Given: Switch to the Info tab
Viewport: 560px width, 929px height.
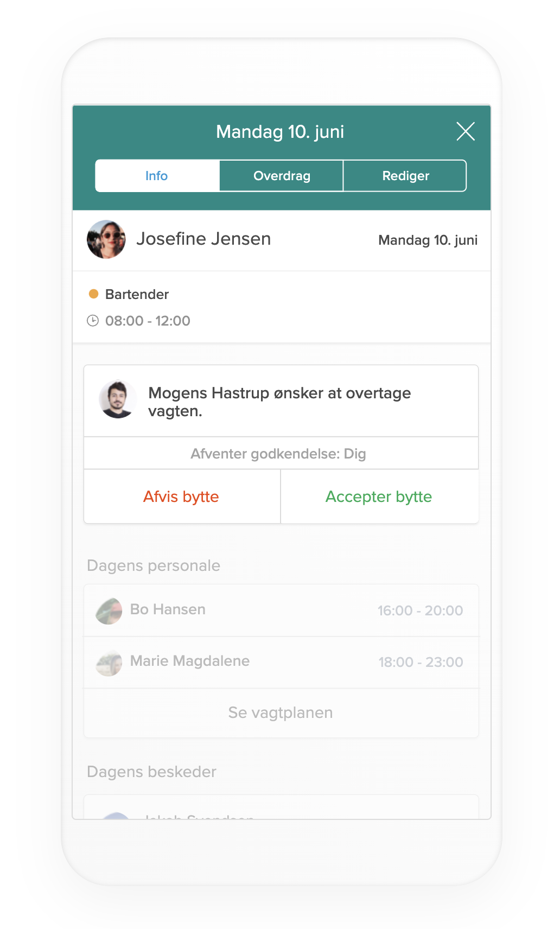Looking at the screenshot, I should 157,176.
